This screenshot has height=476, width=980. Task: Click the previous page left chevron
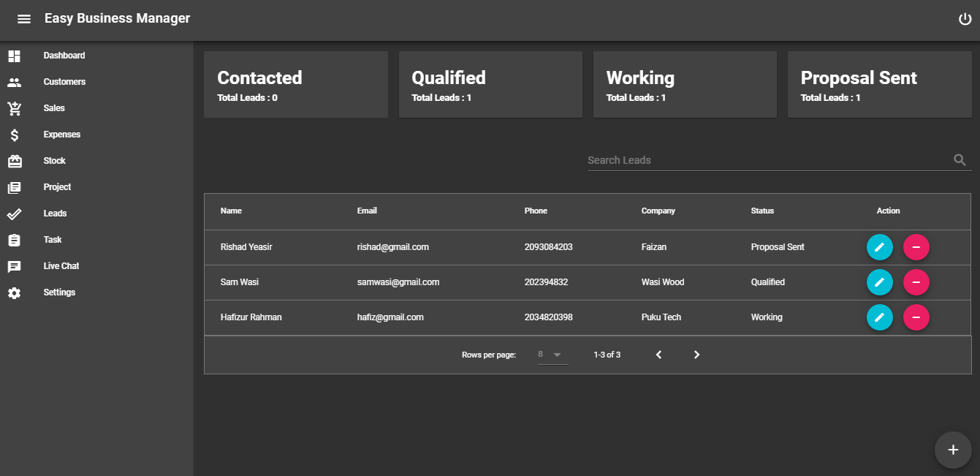(x=658, y=354)
